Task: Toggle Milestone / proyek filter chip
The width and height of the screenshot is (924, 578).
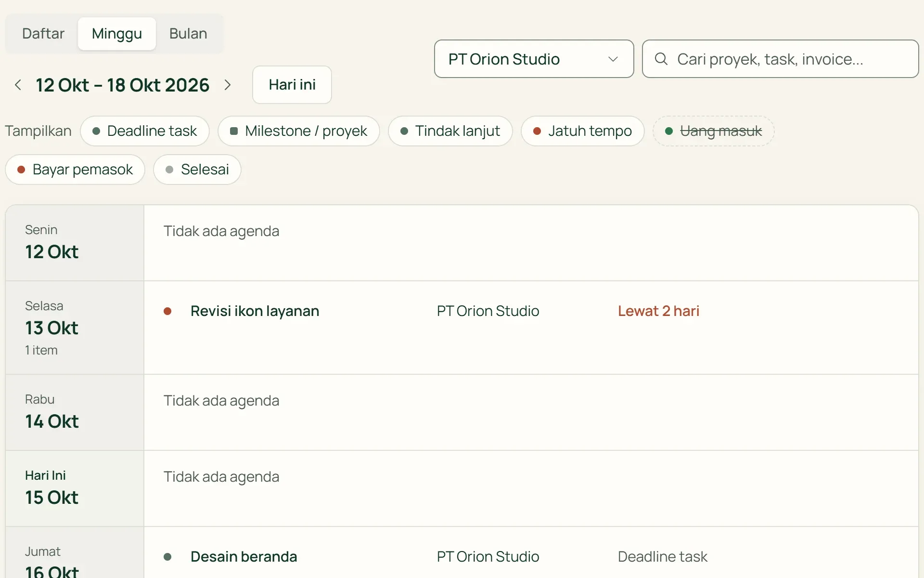Action: pos(299,131)
